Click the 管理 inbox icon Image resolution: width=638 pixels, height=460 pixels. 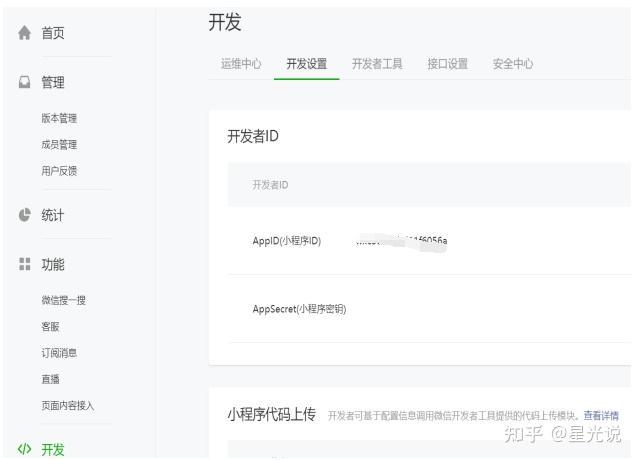pos(24,82)
